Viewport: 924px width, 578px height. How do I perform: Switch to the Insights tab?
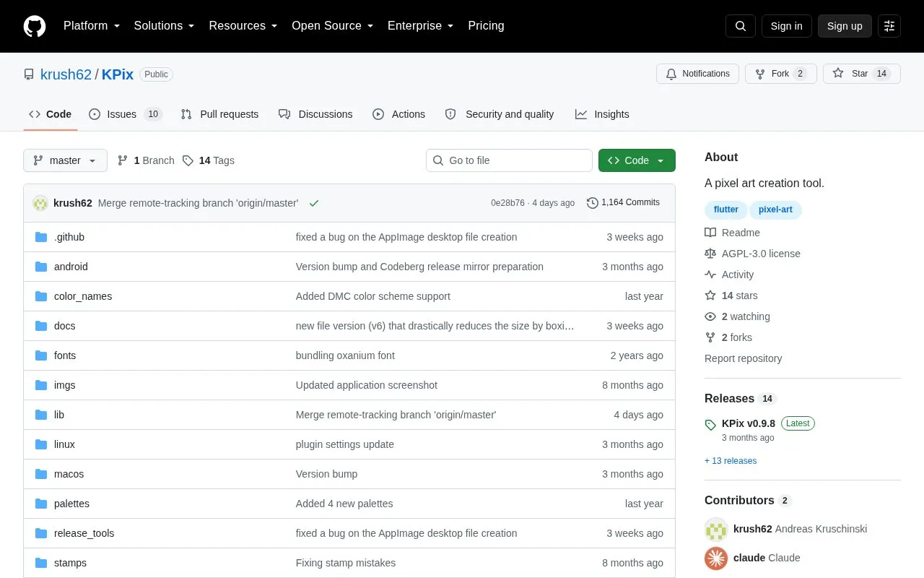[x=602, y=114]
